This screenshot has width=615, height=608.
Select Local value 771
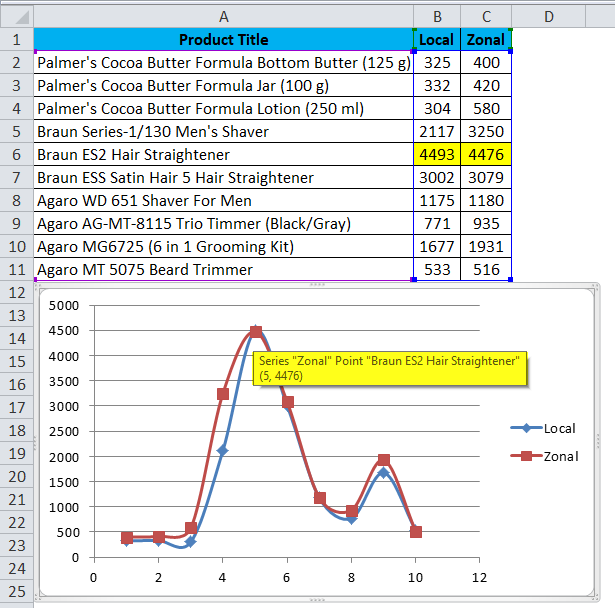437,224
